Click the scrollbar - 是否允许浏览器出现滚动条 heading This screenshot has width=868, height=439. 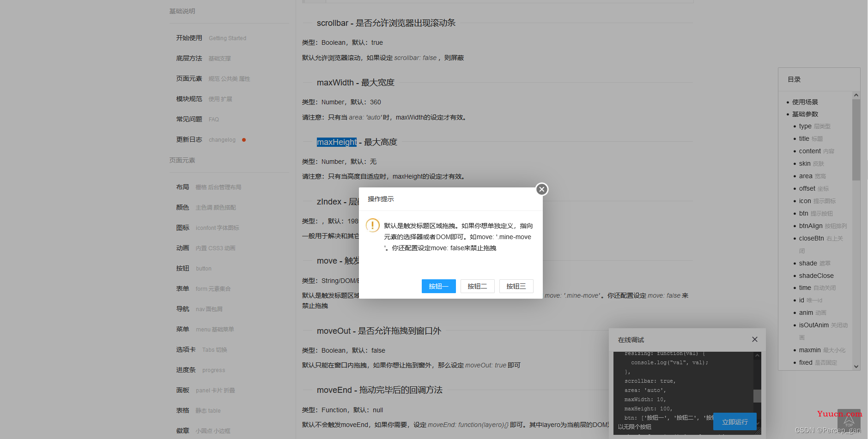386,23
